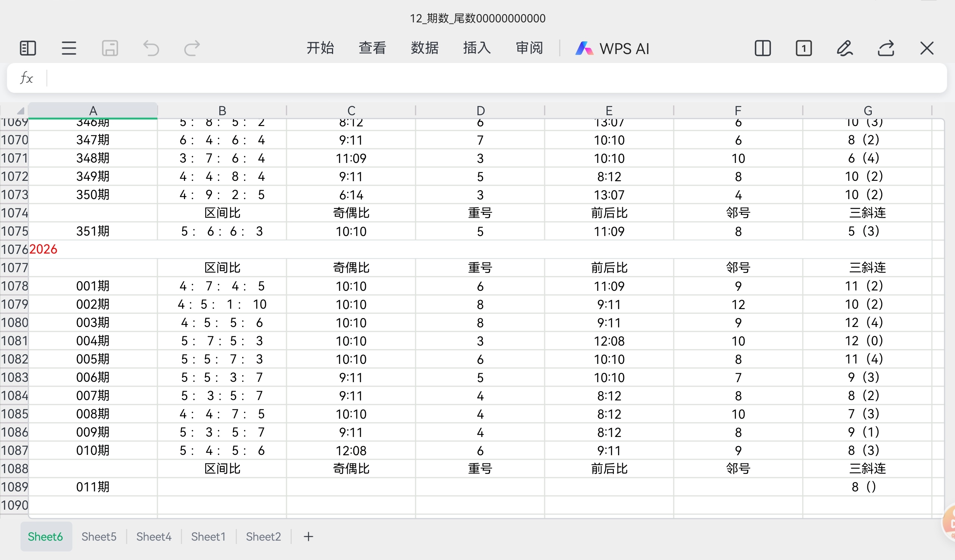Open the 数据 menu
955x560 pixels.
point(425,48)
